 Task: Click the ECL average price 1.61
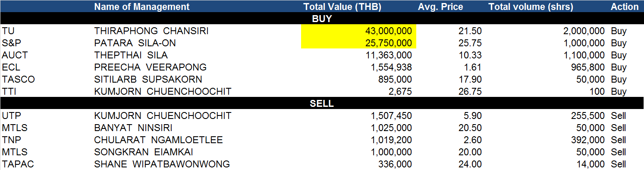(x=473, y=67)
